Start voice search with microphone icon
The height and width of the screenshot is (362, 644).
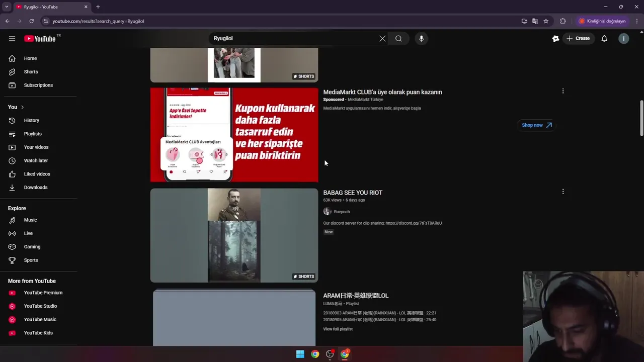[x=422, y=38]
